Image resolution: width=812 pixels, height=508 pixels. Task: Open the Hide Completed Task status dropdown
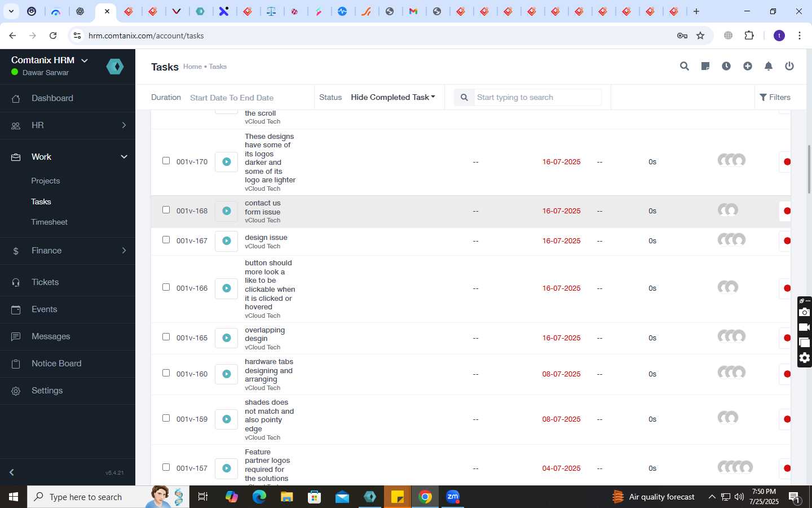point(393,97)
